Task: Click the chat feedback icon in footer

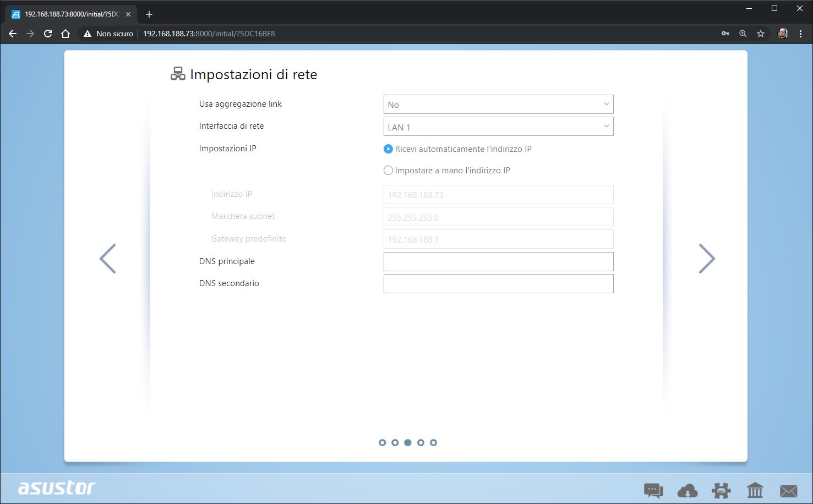Action: click(x=653, y=490)
